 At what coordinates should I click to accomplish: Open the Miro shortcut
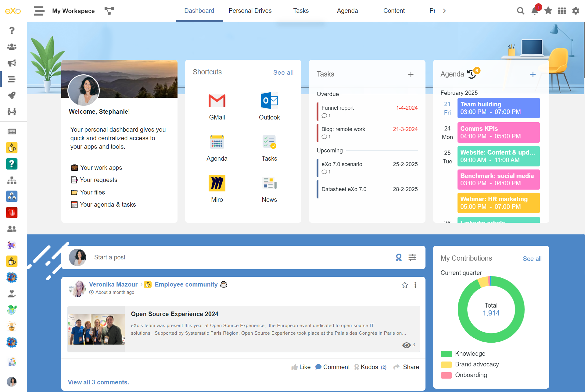click(x=217, y=183)
